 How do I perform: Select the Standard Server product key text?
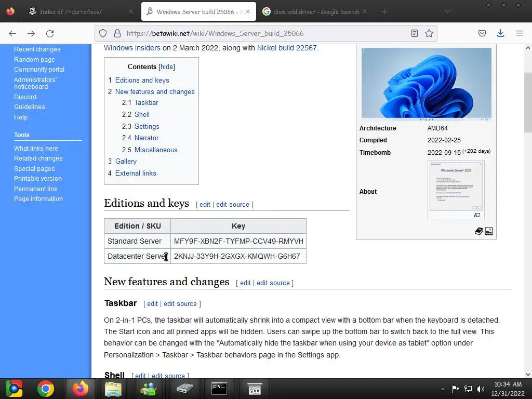coord(238,241)
